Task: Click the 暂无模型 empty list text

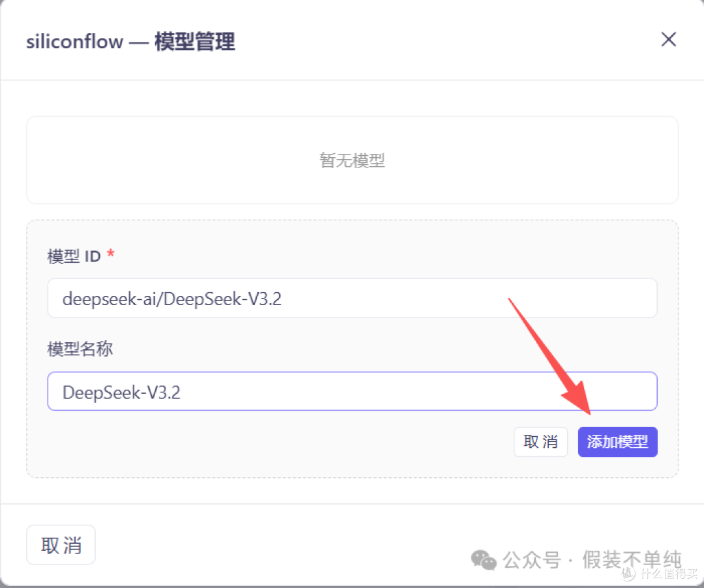Action: point(352,160)
